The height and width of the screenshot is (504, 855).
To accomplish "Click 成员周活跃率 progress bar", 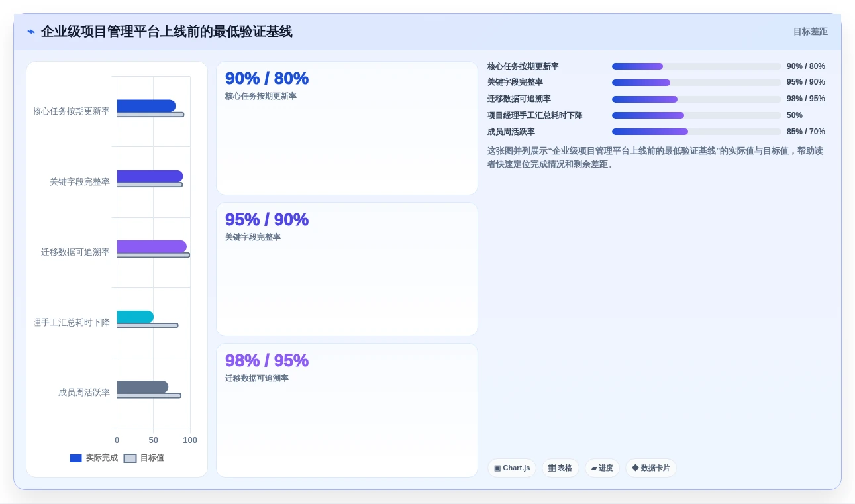I will click(x=697, y=132).
